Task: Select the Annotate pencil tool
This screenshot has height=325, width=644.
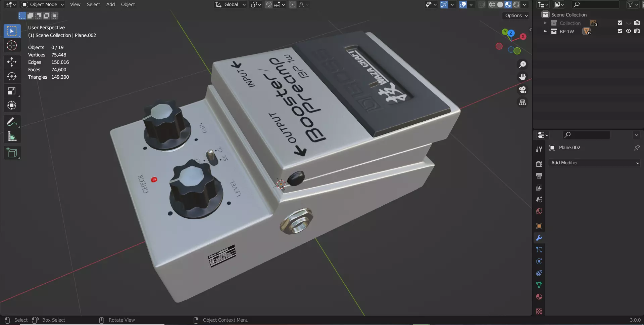Action: click(12, 122)
